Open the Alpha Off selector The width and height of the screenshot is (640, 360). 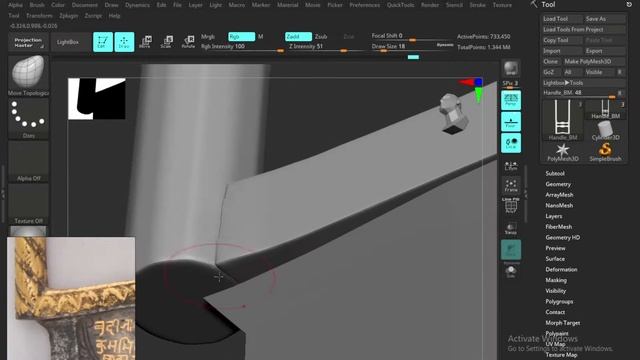tap(28, 162)
